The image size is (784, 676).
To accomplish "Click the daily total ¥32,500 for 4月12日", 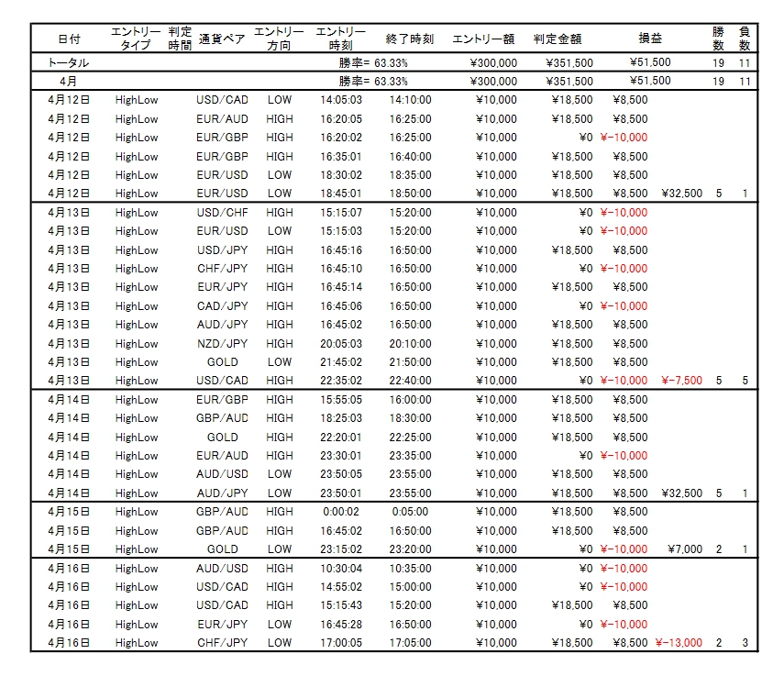I will coord(682,194).
